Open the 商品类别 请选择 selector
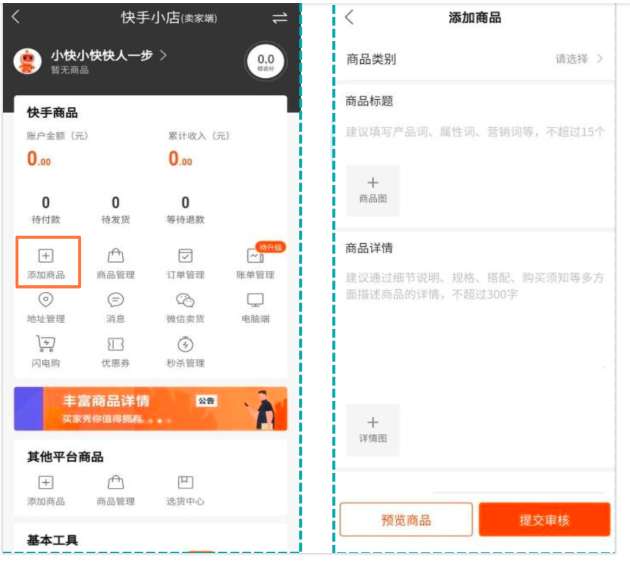630x562 pixels. click(x=475, y=59)
